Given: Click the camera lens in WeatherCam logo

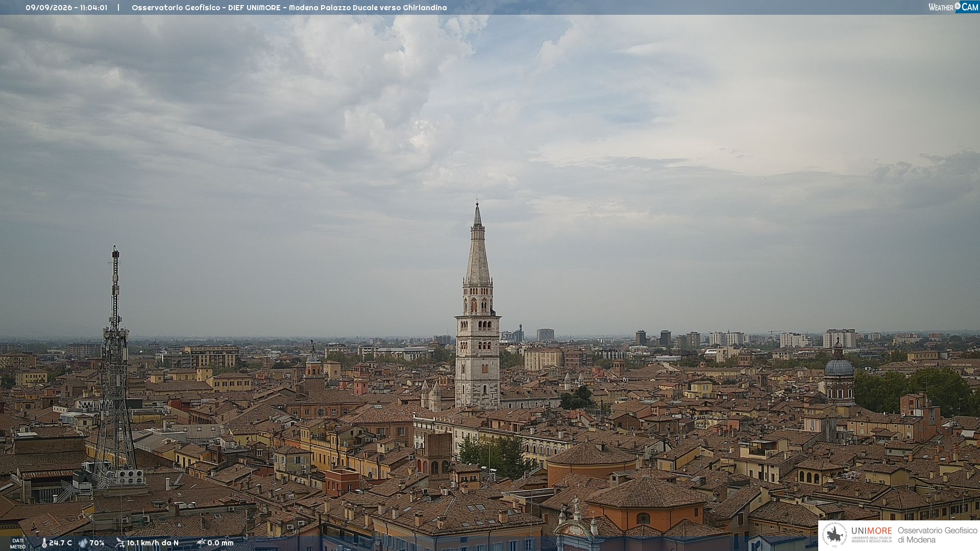Looking at the screenshot, I should coord(958,6).
